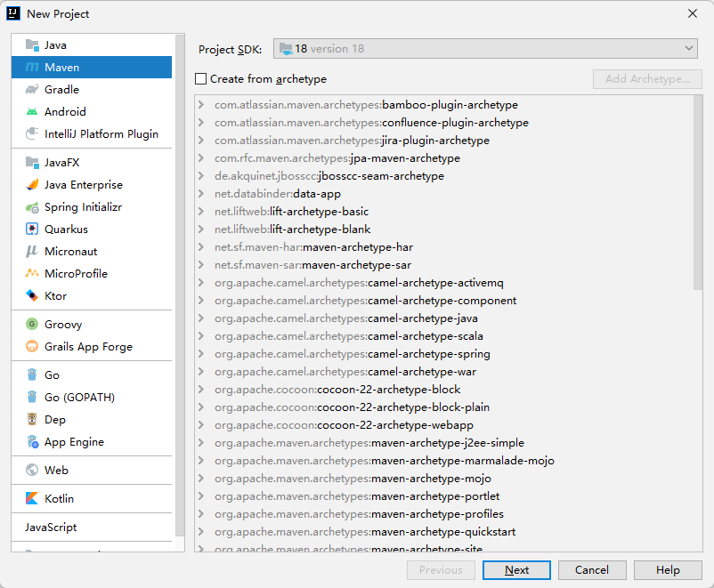Open the Project SDK dropdown

coord(485,49)
